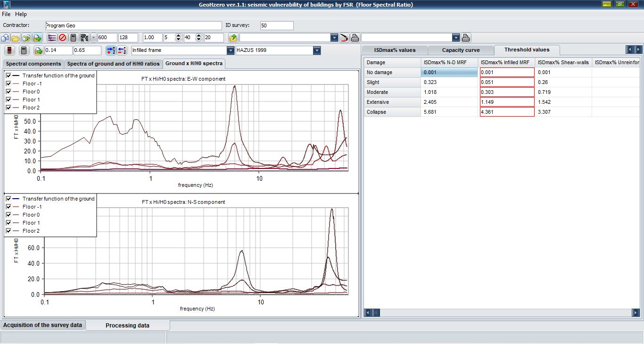The image size is (644, 344).
Task: Click the input field containing 600
Action: 107,38
